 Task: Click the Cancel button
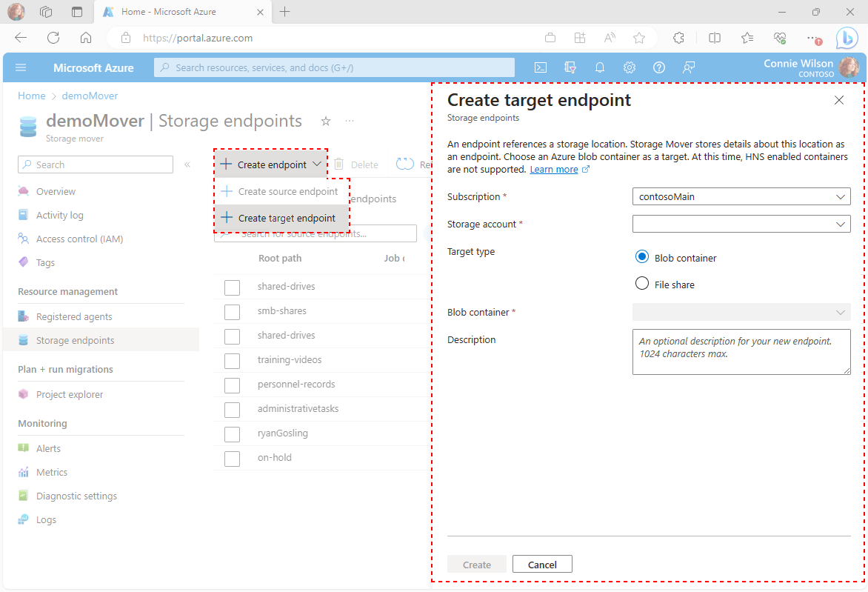tap(542, 565)
